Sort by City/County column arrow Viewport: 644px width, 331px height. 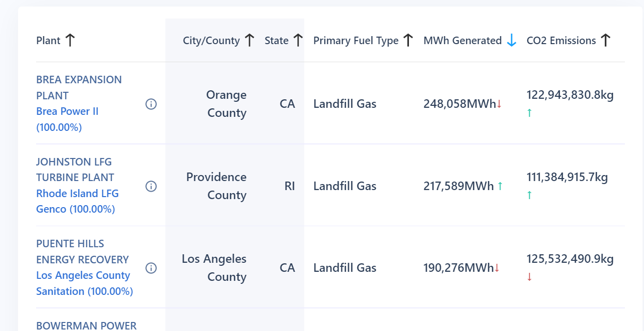(250, 41)
